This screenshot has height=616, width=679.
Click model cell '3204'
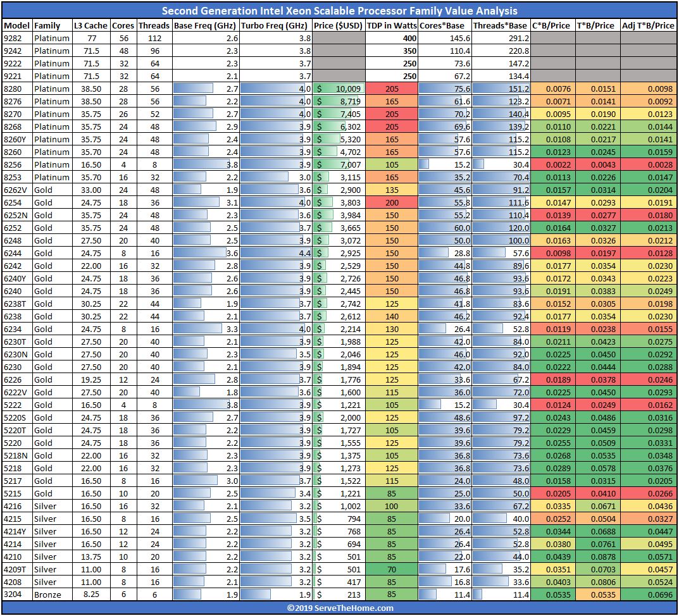[17, 594]
